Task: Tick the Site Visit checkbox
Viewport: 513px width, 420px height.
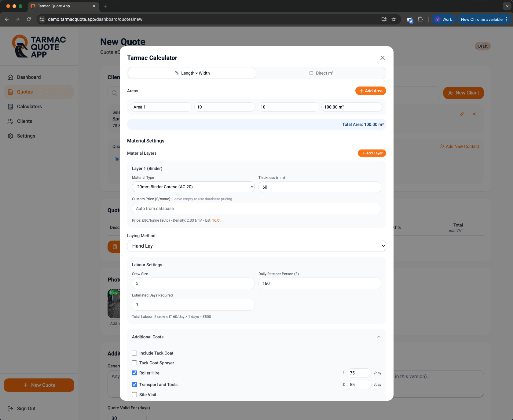Action: point(134,395)
